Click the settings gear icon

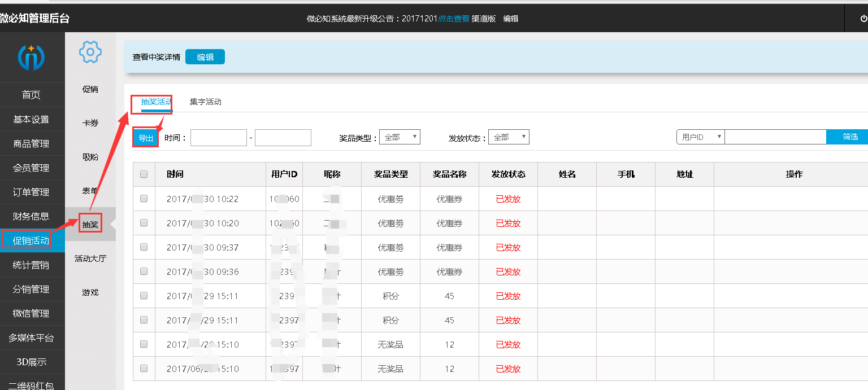coord(90,52)
